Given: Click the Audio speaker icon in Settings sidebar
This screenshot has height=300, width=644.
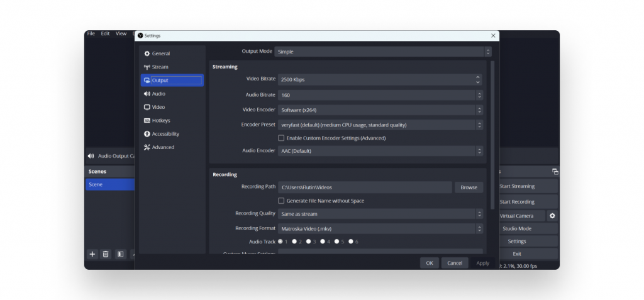Looking at the screenshot, I should [147, 94].
